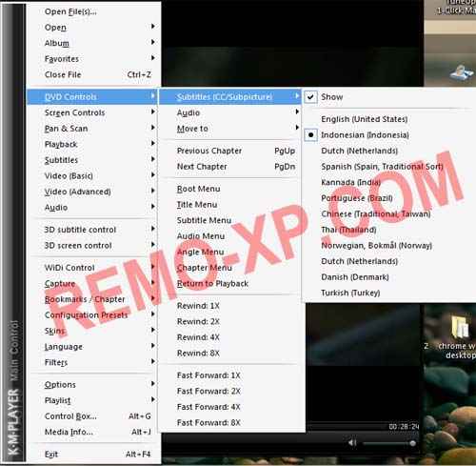
Task: Open Subtitles (CC/Subpicture) submenu
Action: pos(229,97)
